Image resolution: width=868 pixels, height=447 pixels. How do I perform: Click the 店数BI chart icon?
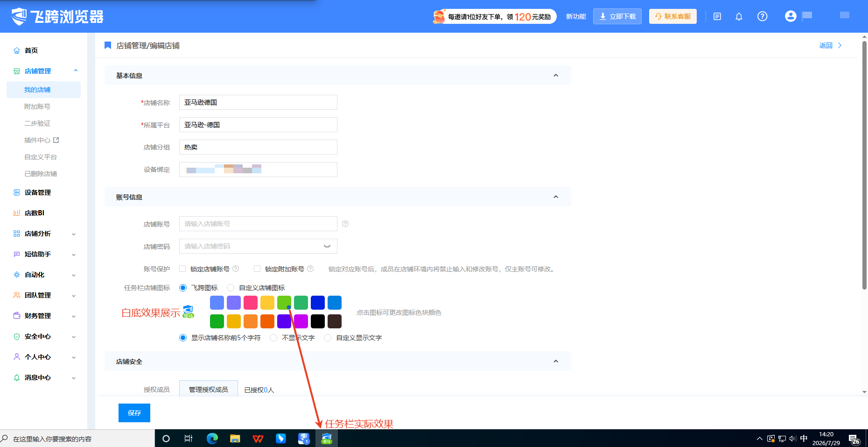pyautogui.click(x=17, y=213)
